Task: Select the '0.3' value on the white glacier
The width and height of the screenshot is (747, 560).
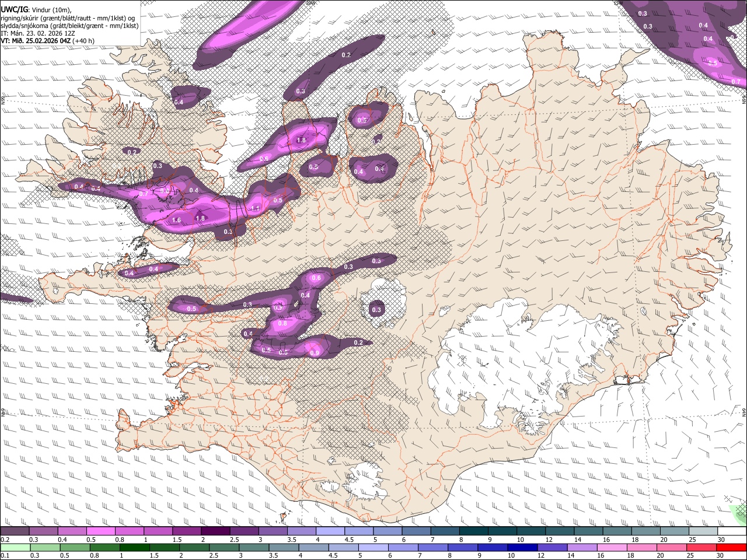Action: [376, 310]
